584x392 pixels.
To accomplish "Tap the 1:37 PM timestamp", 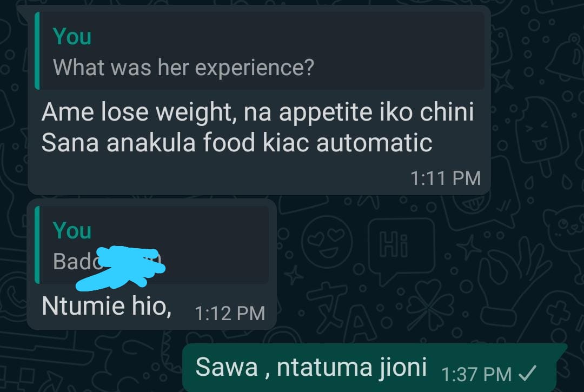I will point(476,375).
